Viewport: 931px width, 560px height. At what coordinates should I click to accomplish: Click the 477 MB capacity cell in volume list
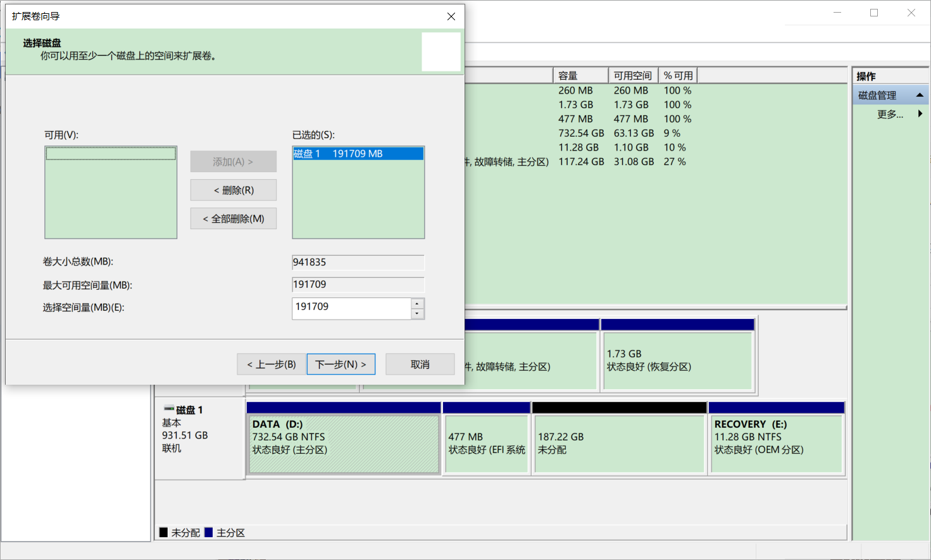575,119
